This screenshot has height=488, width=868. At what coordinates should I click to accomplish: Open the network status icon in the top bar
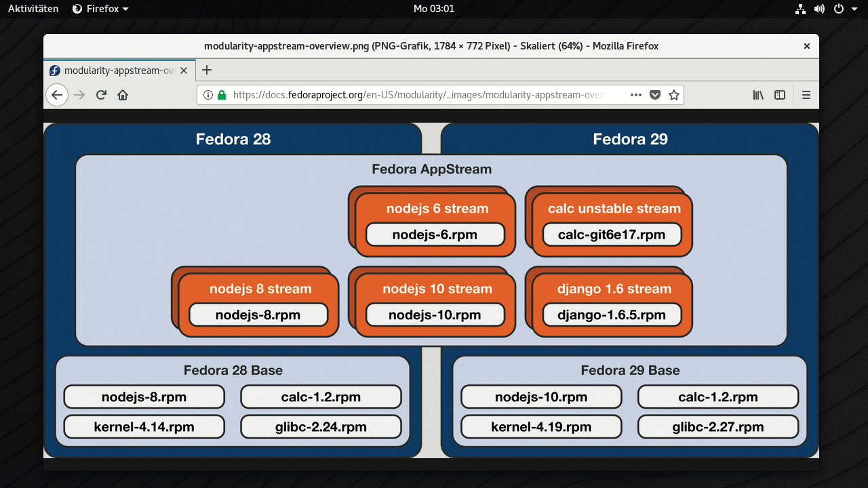point(800,9)
